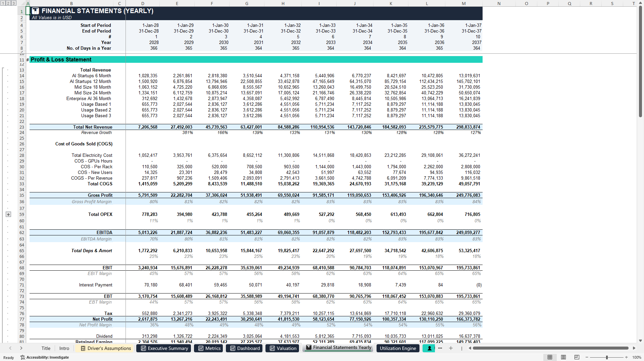Viewport: 644px width, 361px height.
Task: Add a new sheet with plus
Action: click(451, 348)
